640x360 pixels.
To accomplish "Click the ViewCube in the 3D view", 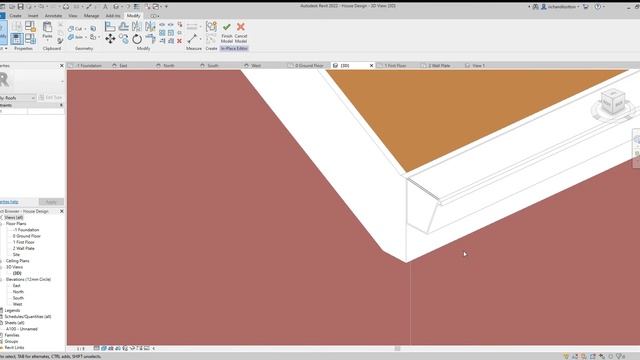I will (x=613, y=103).
